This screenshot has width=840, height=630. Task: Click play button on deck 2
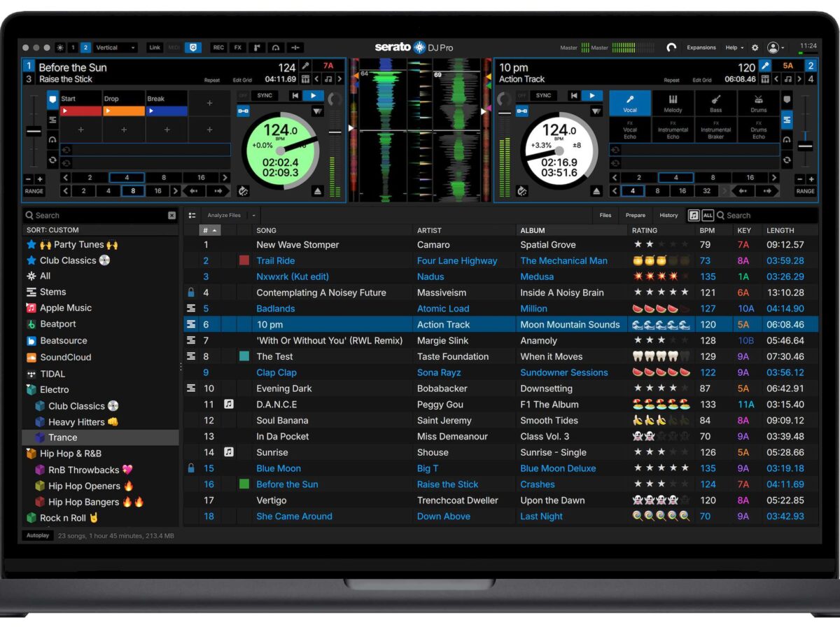[592, 95]
